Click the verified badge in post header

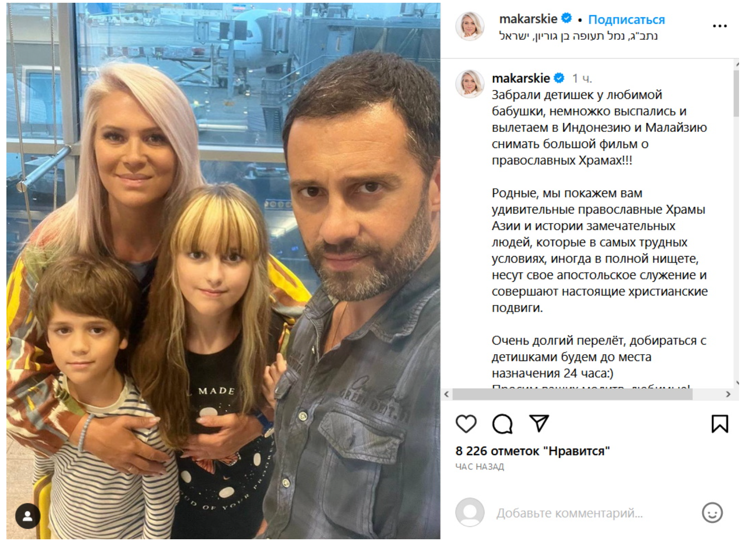(566, 18)
